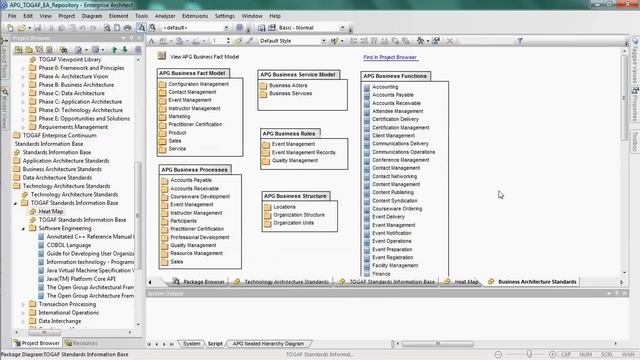The image size is (640, 360).
Task: Expand the Phase A: Architecture Vision node
Action: pyautogui.click(x=23, y=77)
